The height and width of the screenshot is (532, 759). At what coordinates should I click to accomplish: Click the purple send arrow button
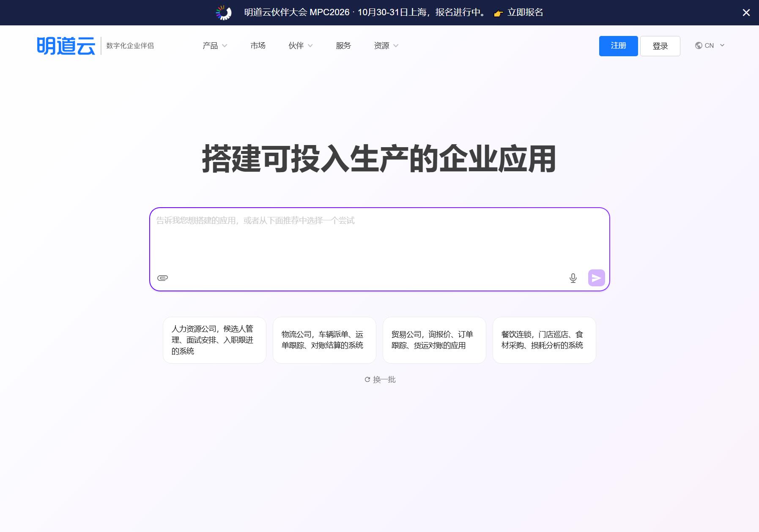[x=597, y=278]
